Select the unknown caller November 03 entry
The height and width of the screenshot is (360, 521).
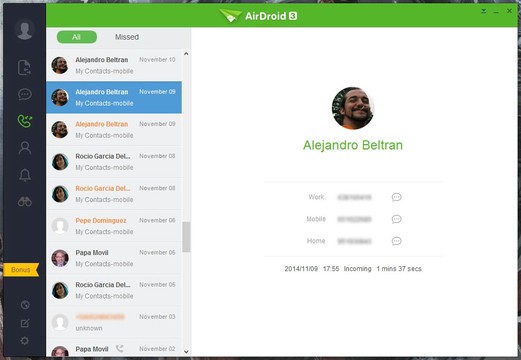point(114,323)
